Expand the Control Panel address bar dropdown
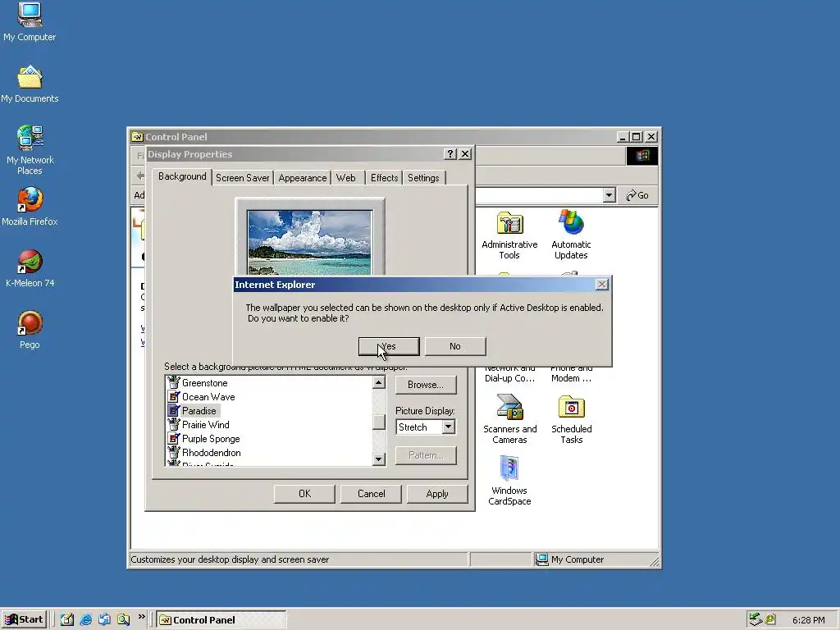840x630 pixels. pos(609,195)
